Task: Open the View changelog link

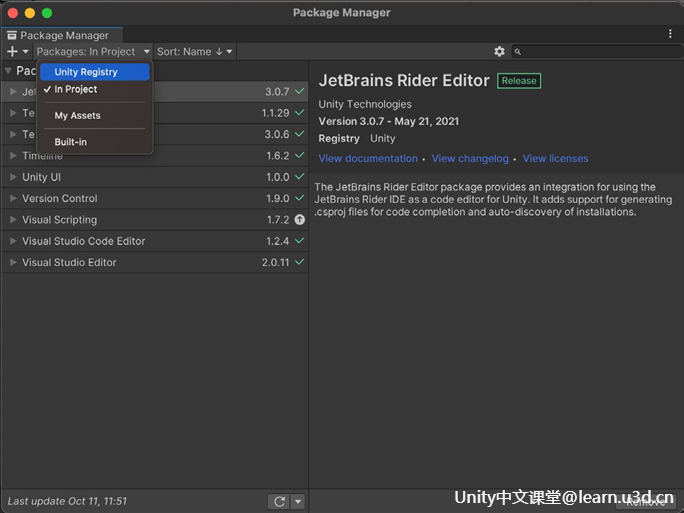Action: click(470, 158)
